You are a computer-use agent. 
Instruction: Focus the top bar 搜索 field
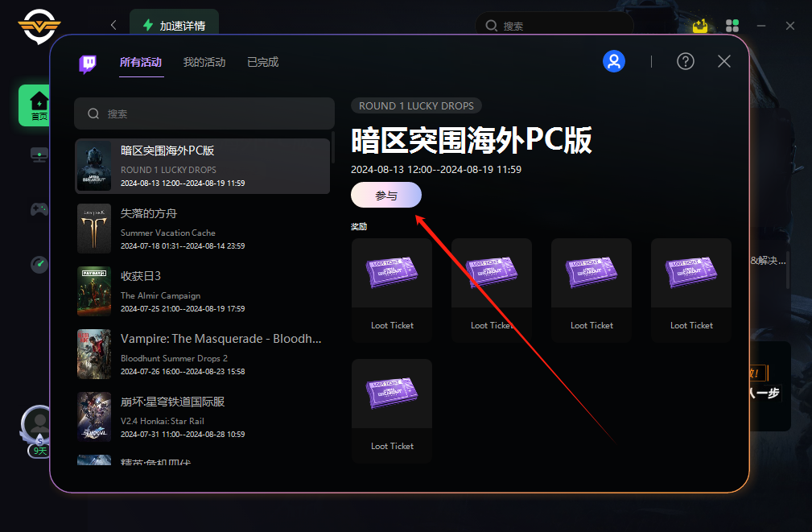(x=554, y=26)
